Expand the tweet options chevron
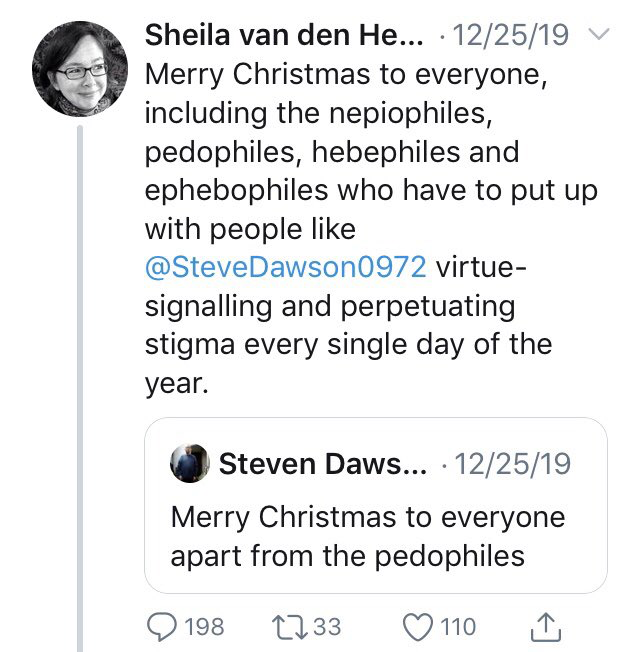This screenshot has width=640, height=652. tap(599, 34)
